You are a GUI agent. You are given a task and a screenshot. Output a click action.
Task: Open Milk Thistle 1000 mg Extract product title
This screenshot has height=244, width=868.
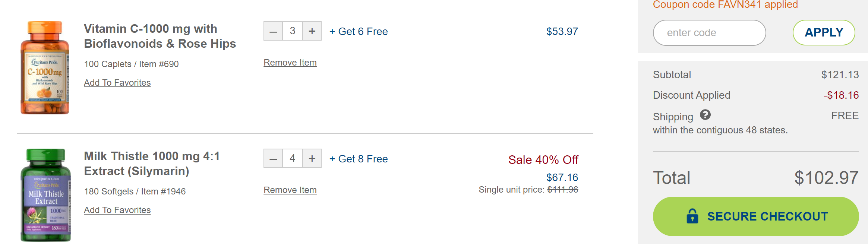[152, 164]
